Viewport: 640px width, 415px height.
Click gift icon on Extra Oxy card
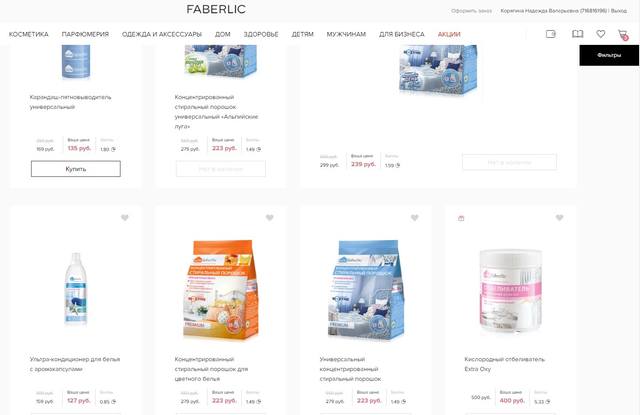(461, 218)
